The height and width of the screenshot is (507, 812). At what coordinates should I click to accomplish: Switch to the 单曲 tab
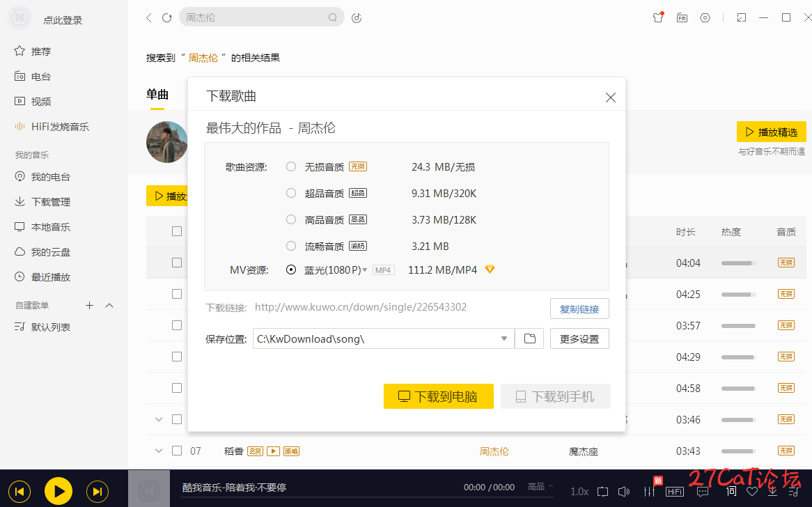pyautogui.click(x=157, y=94)
